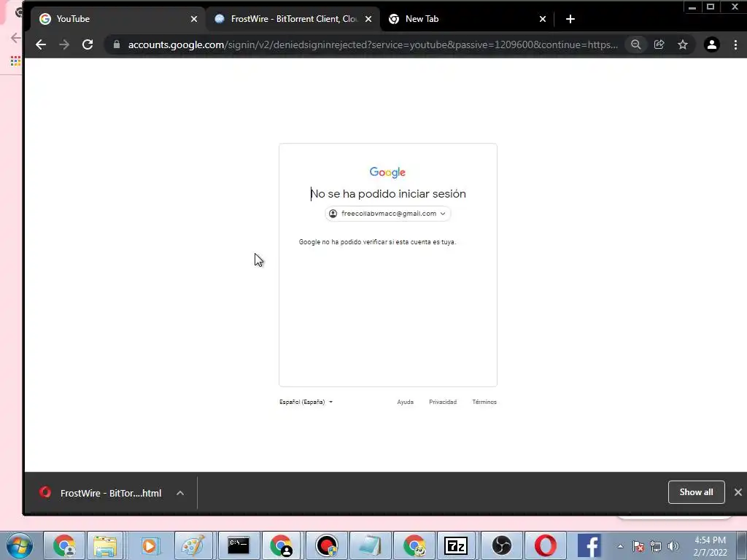Launch Windows Media Player from the taskbar

click(x=150, y=545)
